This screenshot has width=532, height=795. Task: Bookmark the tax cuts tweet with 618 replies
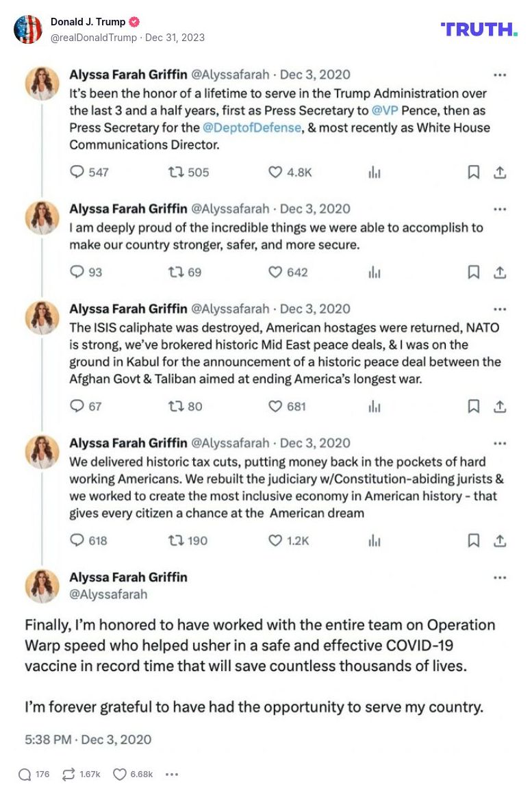pos(473,541)
